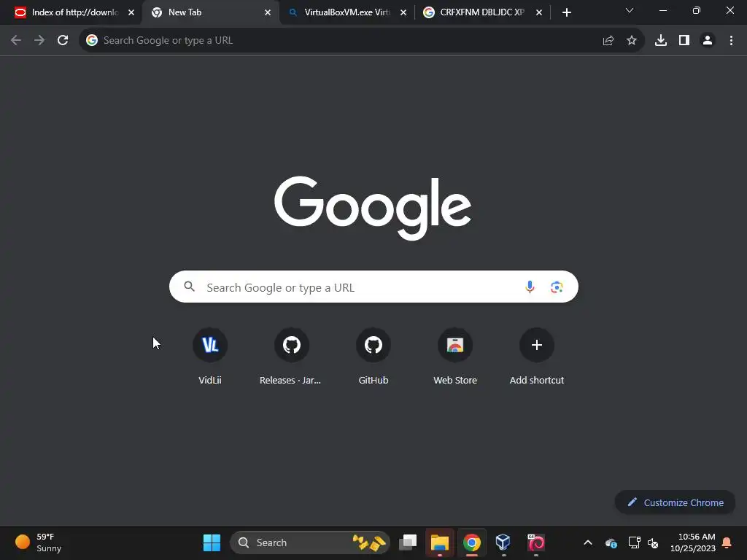Click the browser forward arrow
The image size is (747, 560).
[39, 41]
